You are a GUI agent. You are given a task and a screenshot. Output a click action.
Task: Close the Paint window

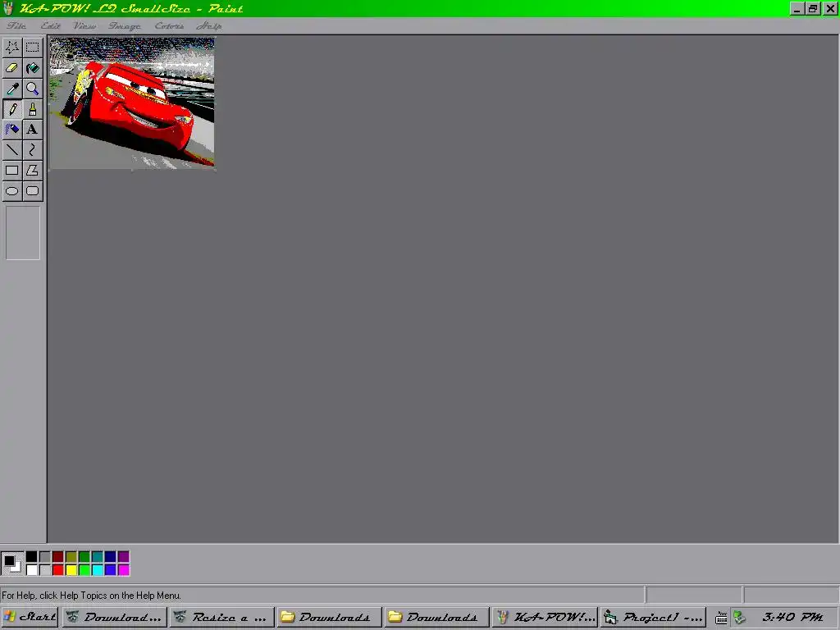(830, 8)
